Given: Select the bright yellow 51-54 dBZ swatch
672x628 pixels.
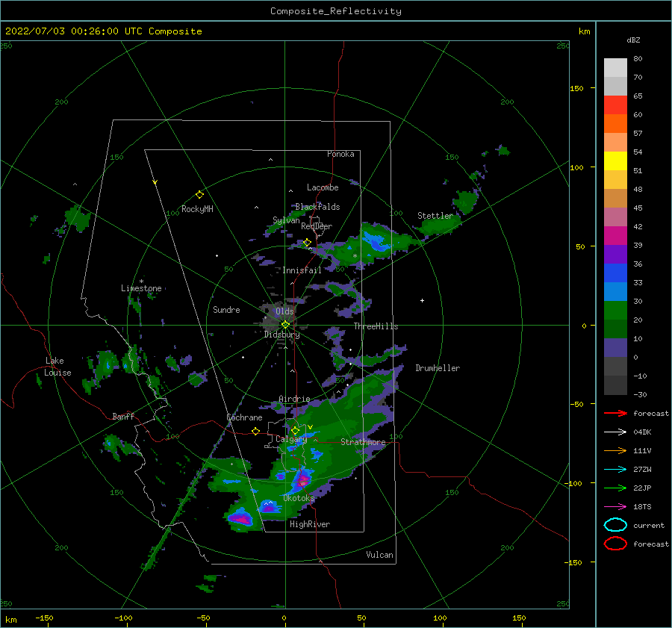Looking at the screenshot, I should click(615, 161).
